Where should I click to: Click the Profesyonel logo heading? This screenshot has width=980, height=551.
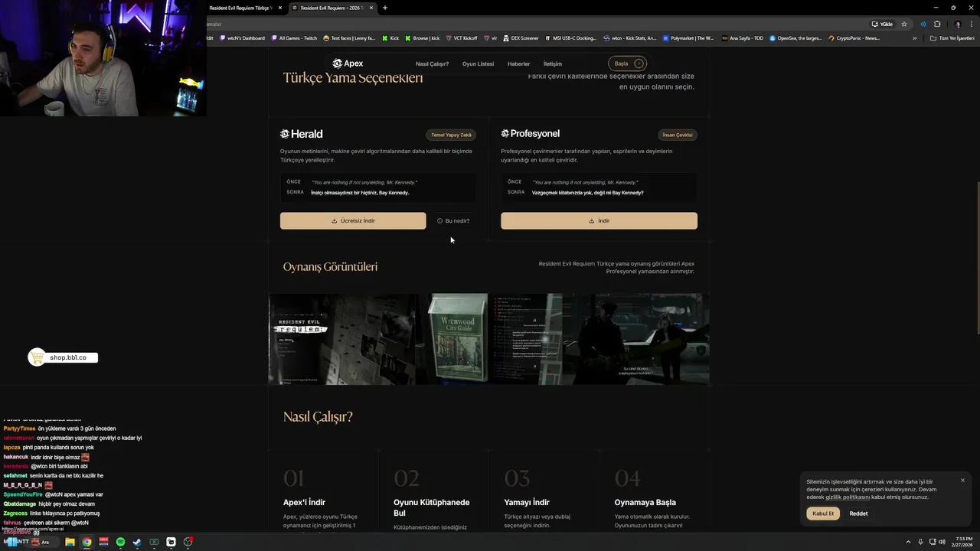coord(531,134)
